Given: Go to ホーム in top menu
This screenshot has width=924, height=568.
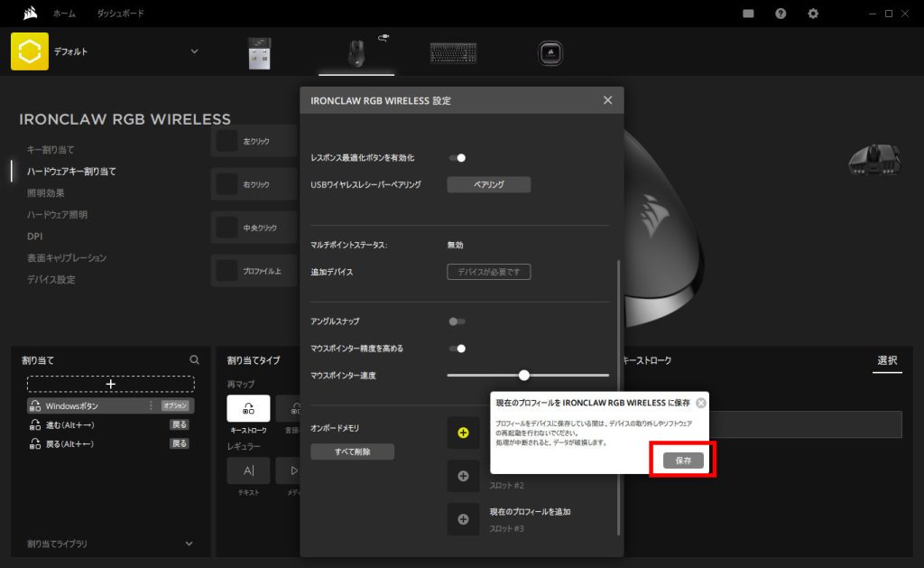Looking at the screenshot, I should (64, 14).
